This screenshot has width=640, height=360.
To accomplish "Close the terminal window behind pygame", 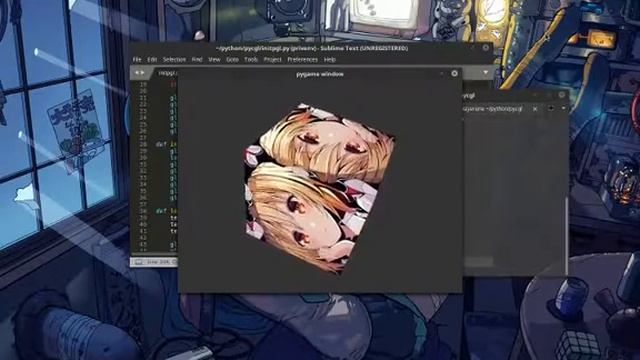I will pyautogui.click(x=562, y=95).
